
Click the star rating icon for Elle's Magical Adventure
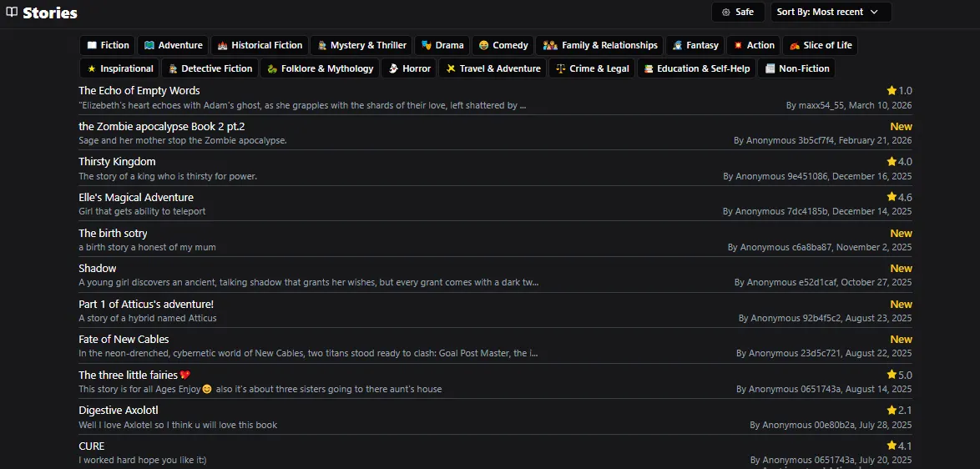point(892,197)
